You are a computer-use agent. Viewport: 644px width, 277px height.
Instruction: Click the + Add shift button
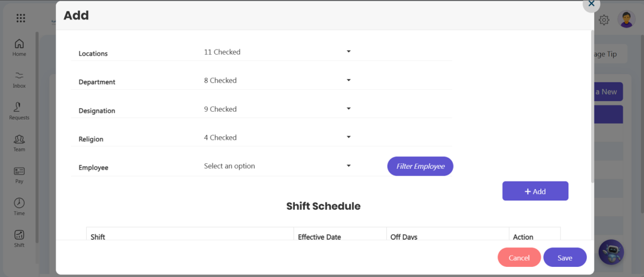535,191
